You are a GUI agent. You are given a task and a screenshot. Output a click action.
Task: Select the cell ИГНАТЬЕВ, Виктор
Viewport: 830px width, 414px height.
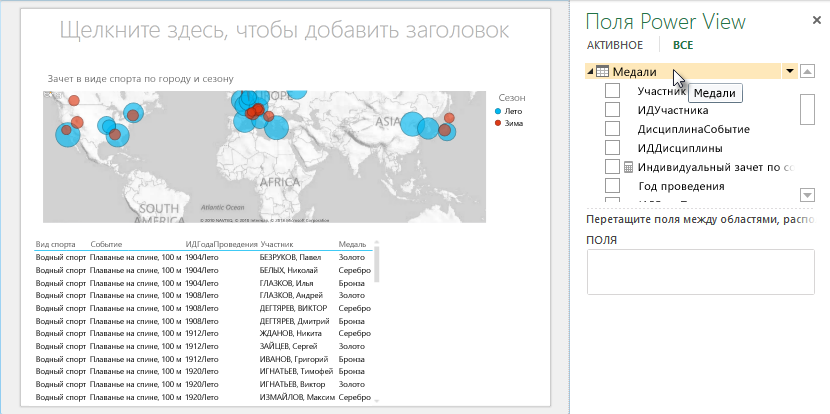point(293,384)
